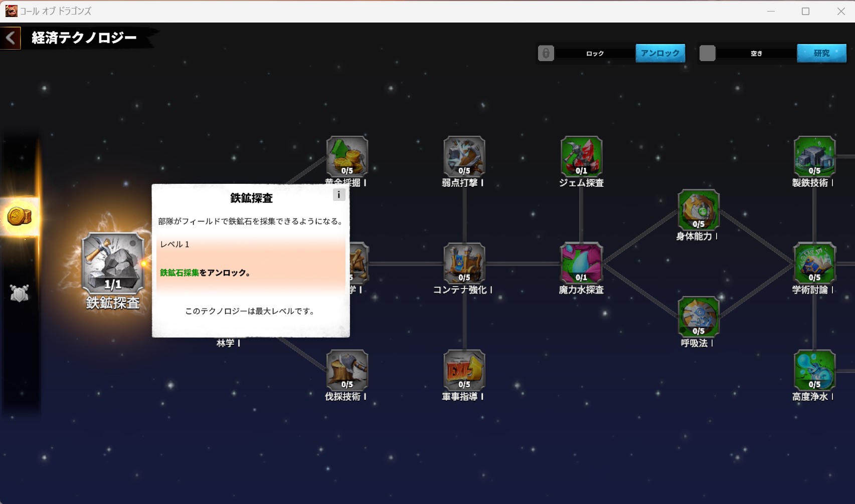Click the 製鉄技術 I technology icon
Screen dimensions: 855x504
814,156
